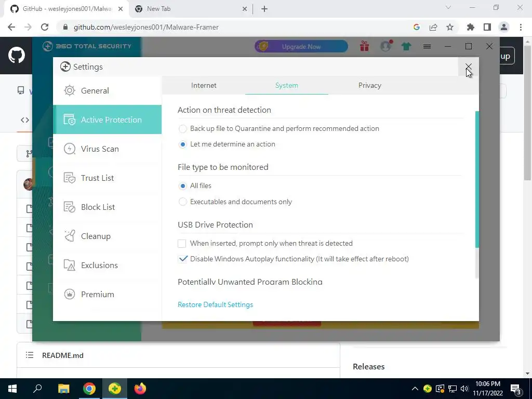Viewport: 532px width, 399px height.
Task: Open Chrome tab search chevron
Action: 448,7
